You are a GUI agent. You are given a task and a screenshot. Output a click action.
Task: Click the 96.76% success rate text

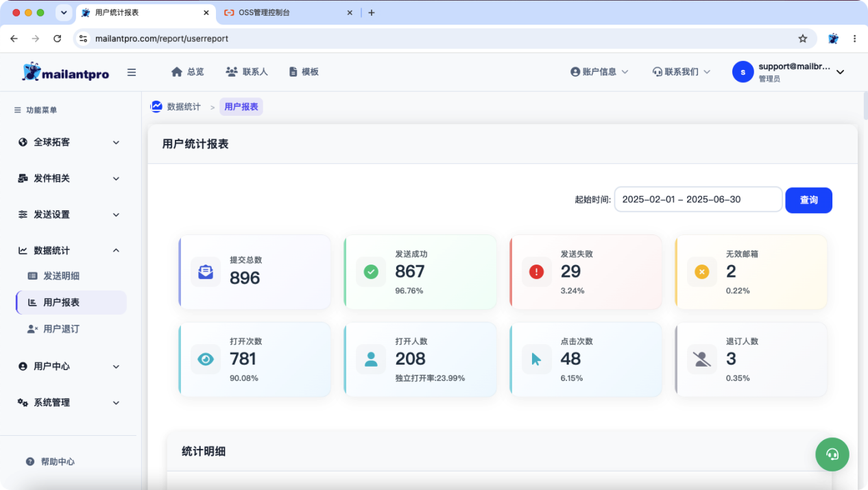click(409, 291)
